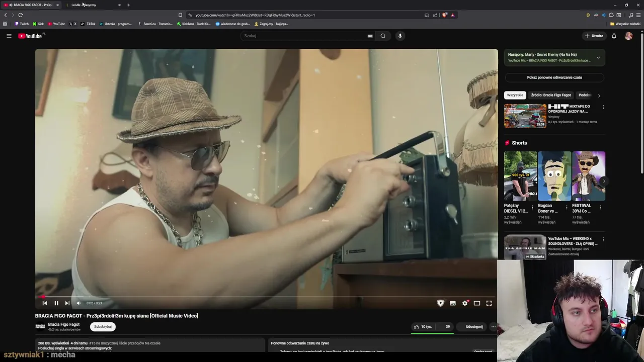This screenshot has height=362, width=644.
Task: Skip to next video in player
Action: [67, 303]
